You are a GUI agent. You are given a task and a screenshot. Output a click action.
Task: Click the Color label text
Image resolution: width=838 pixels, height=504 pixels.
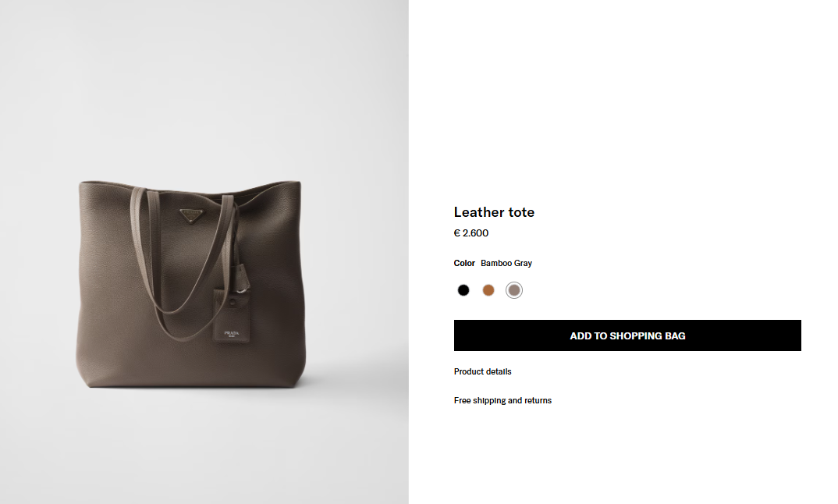[464, 263]
